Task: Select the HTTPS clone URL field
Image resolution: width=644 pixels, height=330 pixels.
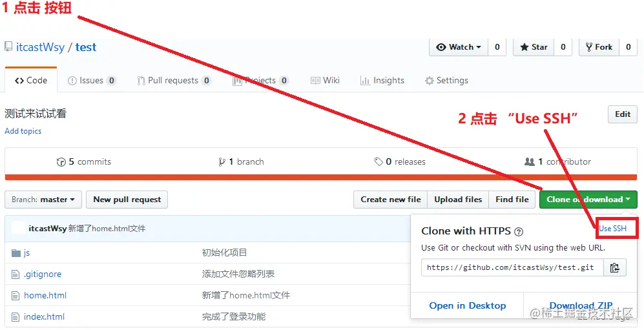Action: (512, 267)
